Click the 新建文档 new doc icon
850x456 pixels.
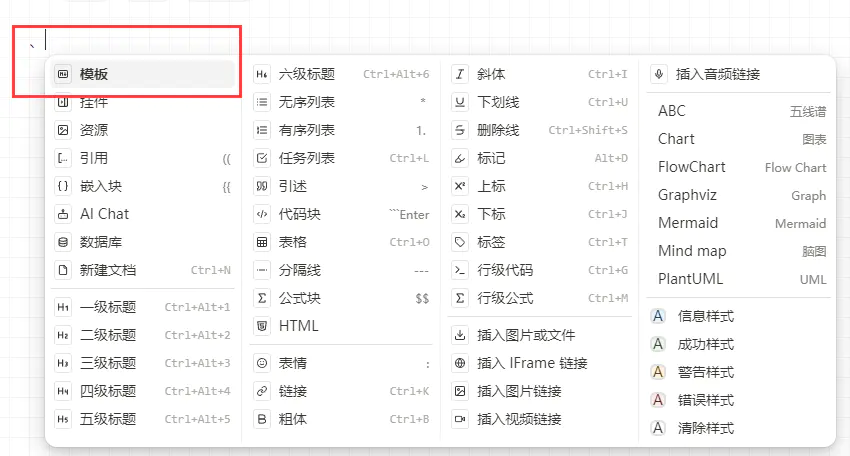pos(63,270)
